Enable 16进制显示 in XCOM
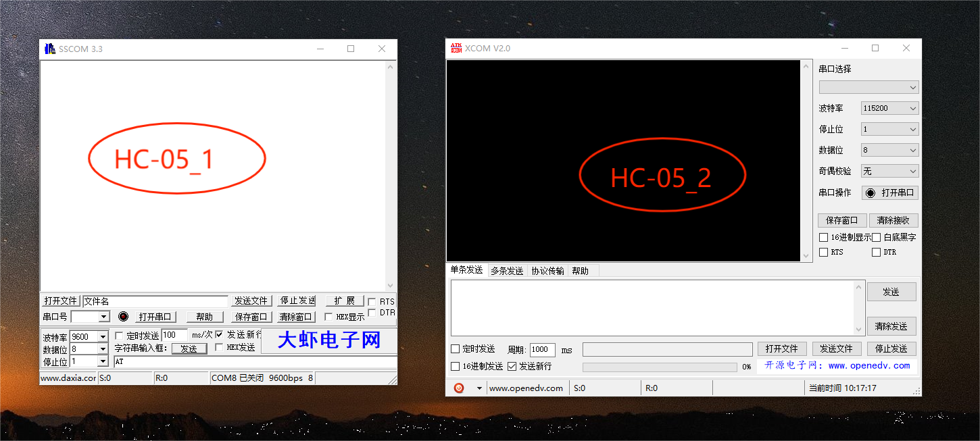980x441 pixels. click(824, 237)
